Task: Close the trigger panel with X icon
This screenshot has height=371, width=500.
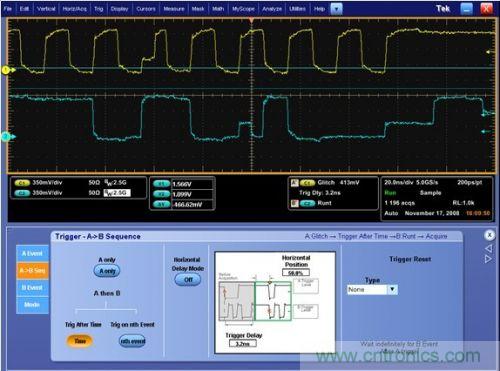Action: pos(489,235)
